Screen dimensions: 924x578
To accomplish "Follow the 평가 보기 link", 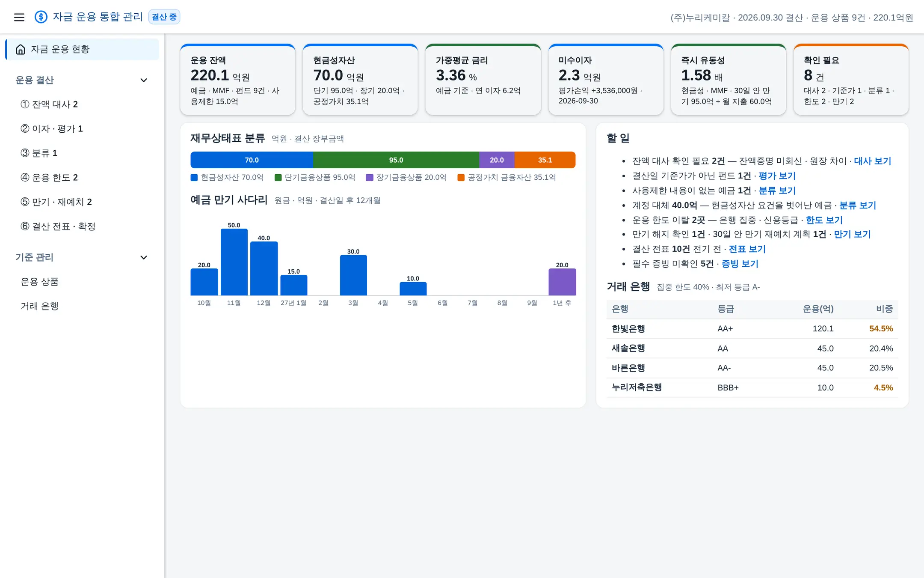I will pos(777,176).
